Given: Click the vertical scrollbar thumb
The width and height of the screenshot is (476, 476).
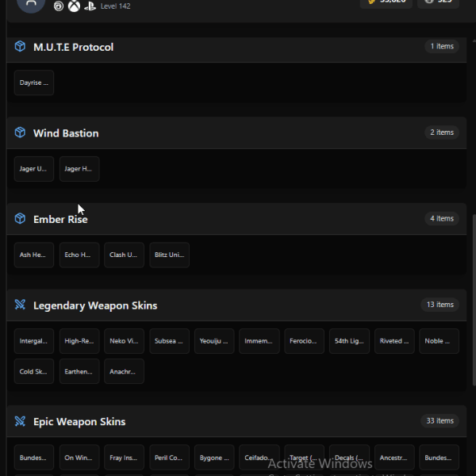Looking at the screenshot, I should pos(474,300).
